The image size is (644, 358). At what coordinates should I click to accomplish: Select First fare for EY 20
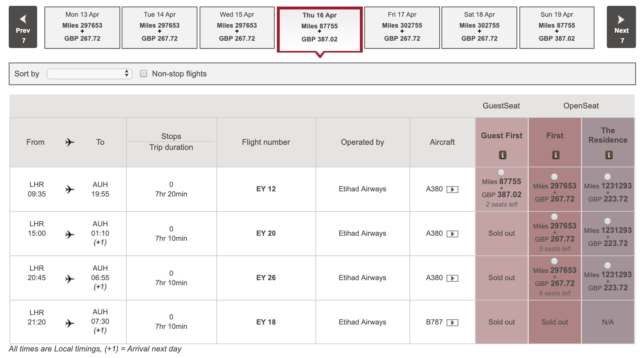(554, 217)
